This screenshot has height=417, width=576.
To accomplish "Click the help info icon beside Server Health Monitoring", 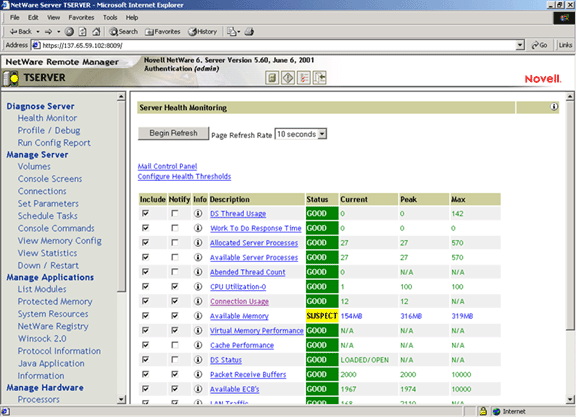I will pyautogui.click(x=554, y=107).
